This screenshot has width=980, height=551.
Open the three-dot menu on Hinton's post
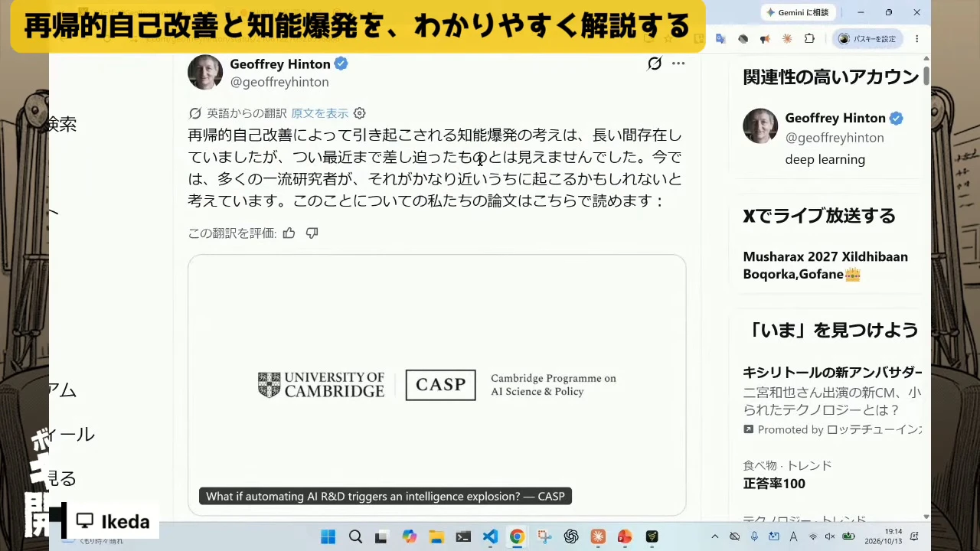(x=678, y=64)
